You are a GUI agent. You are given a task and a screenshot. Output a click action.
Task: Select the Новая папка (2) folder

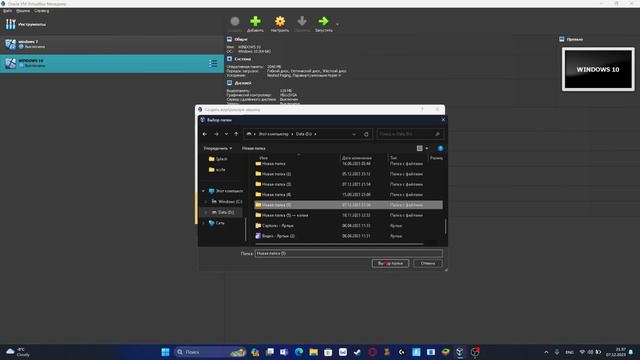pos(348,174)
